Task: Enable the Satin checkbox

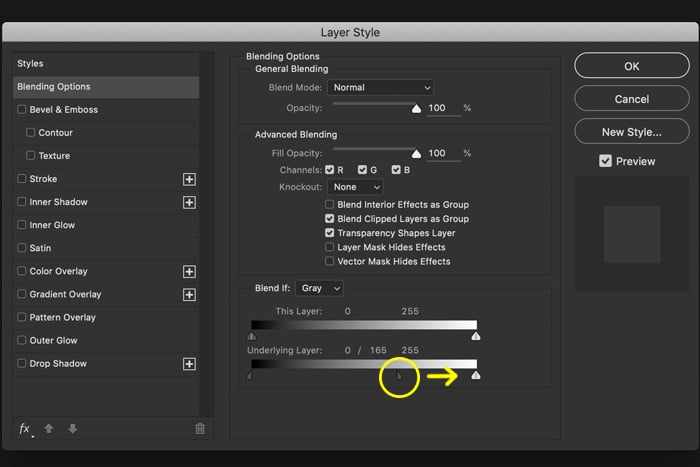Action: tap(21, 248)
